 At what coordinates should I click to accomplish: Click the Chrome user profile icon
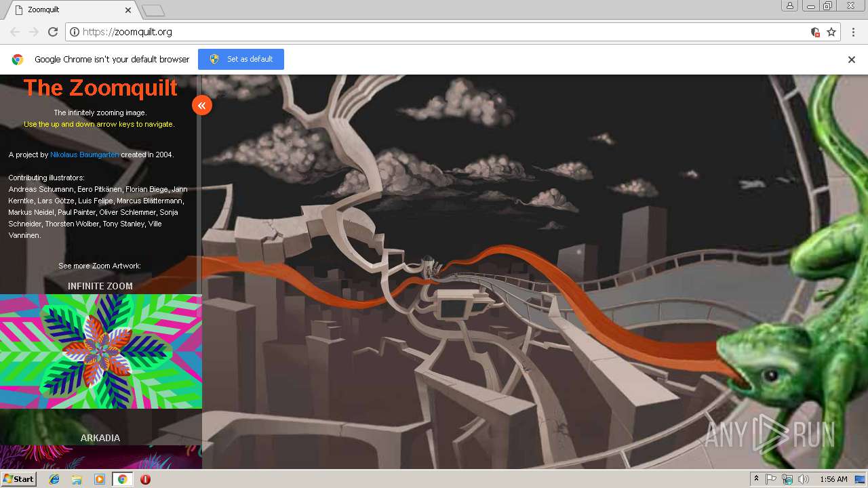pyautogui.click(x=790, y=6)
